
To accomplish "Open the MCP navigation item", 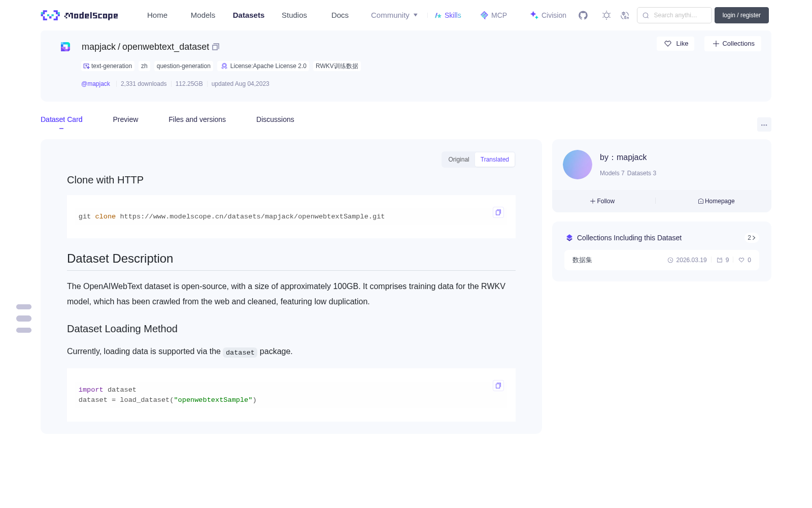I will 494,15.
